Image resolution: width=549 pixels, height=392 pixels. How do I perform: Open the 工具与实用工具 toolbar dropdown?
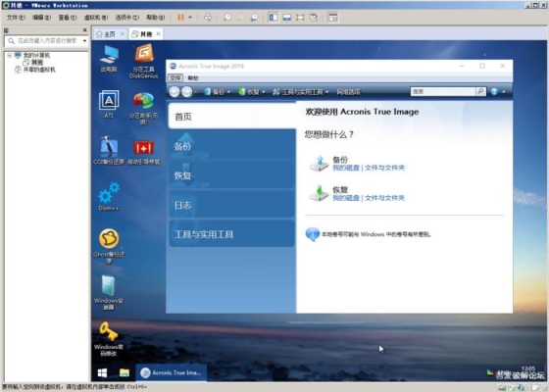(x=301, y=92)
